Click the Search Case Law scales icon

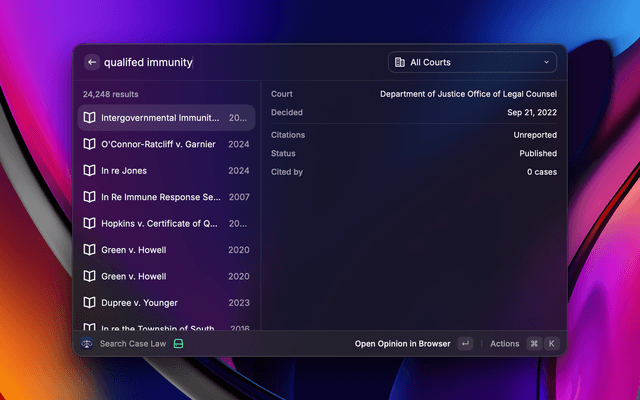pyautogui.click(x=87, y=344)
